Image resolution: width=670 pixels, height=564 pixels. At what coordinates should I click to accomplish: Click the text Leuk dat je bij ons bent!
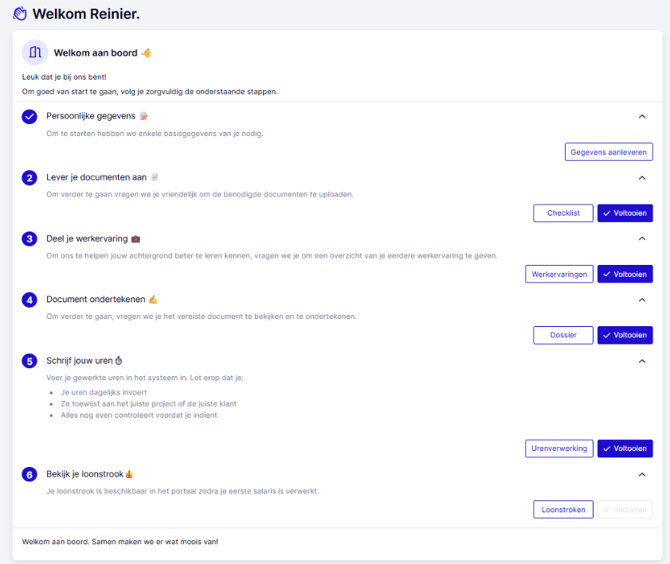(64, 77)
